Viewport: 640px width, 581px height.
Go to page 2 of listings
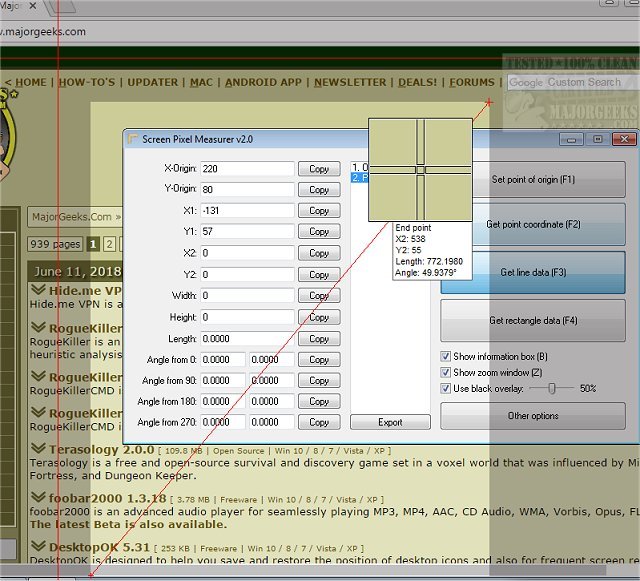click(x=109, y=244)
